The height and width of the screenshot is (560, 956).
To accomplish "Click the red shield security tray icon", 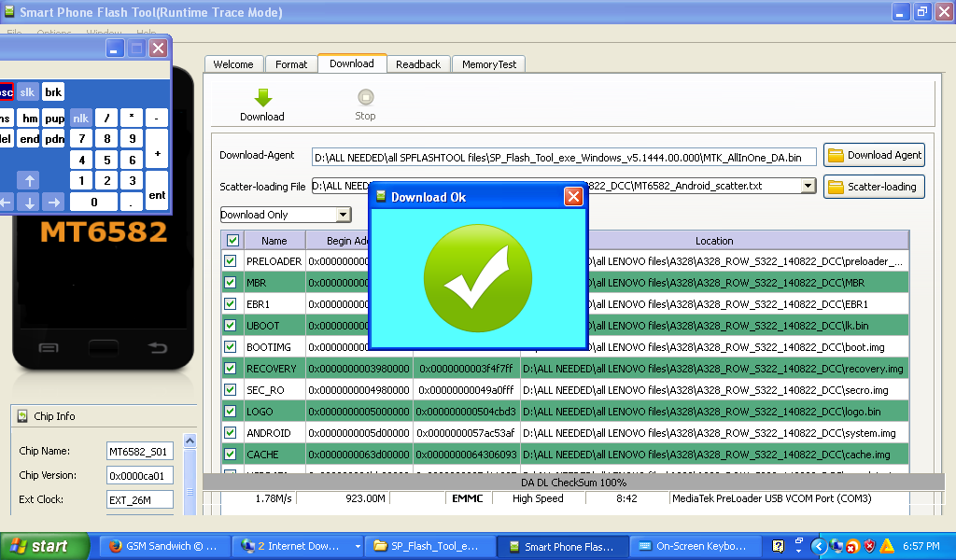I will pos(869,546).
